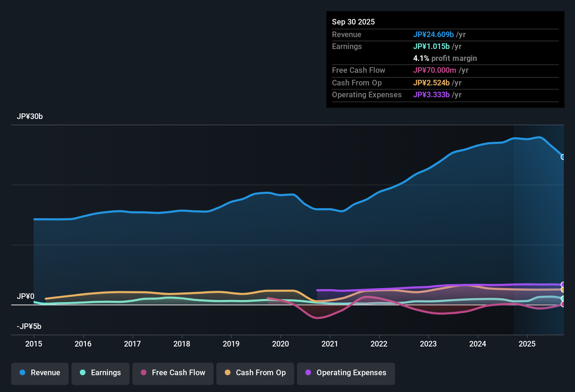Image resolution: width=575 pixels, height=392 pixels.
Task: Click the orange Cash From Op legend dot
Action: pyautogui.click(x=227, y=373)
